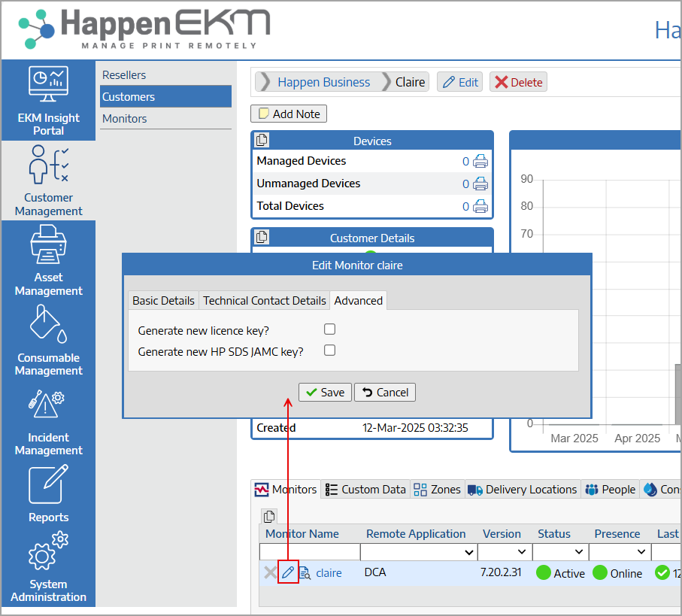Switch to the Basic Details tab
682x616 pixels.
163,301
